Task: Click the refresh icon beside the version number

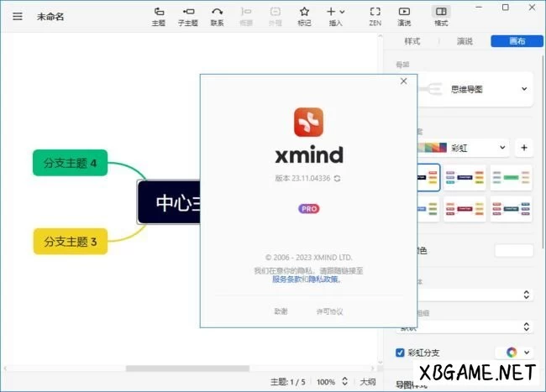Action: point(337,178)
